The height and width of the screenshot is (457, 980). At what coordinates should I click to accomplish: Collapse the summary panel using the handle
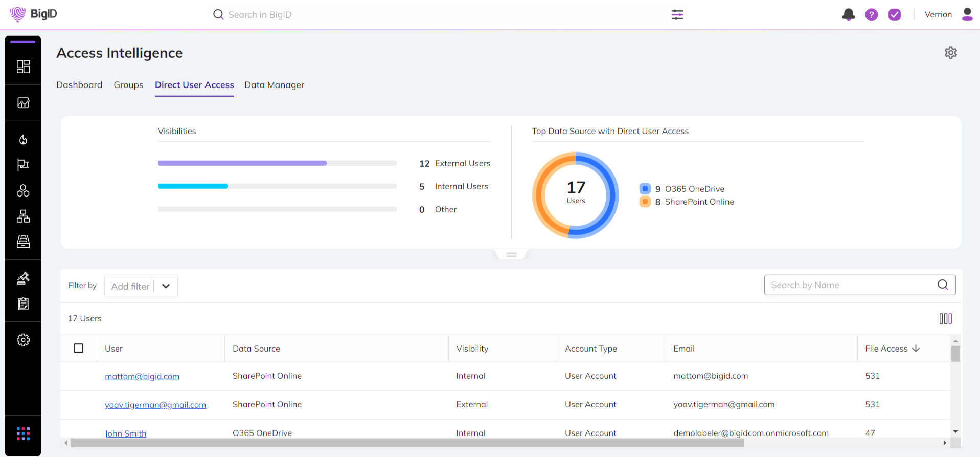click(511, 254)
